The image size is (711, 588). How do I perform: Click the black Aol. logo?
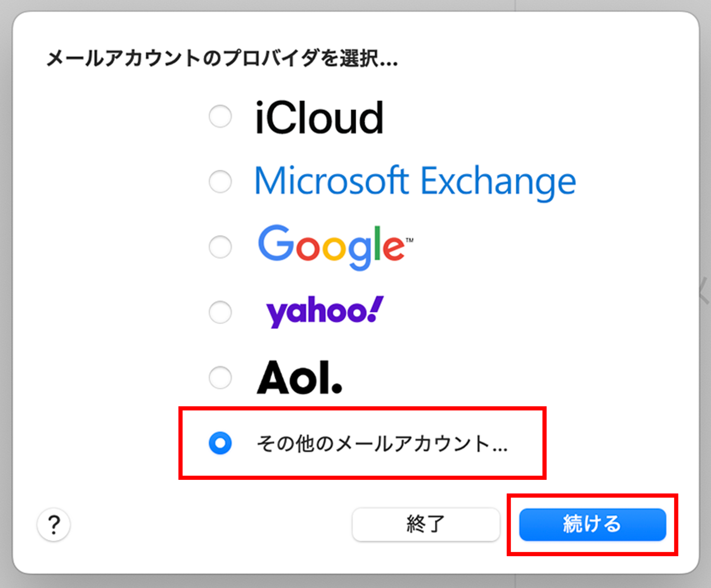[x=299, y=377]
